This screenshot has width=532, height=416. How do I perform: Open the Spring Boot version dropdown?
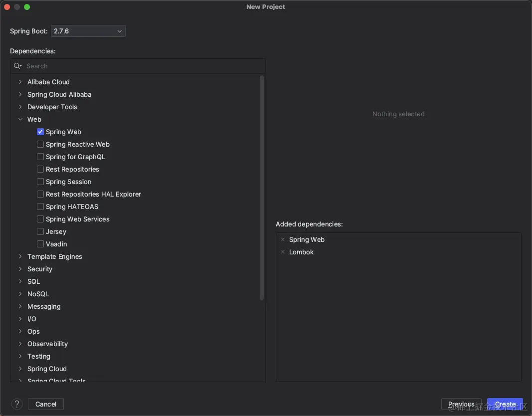point(88,31)
